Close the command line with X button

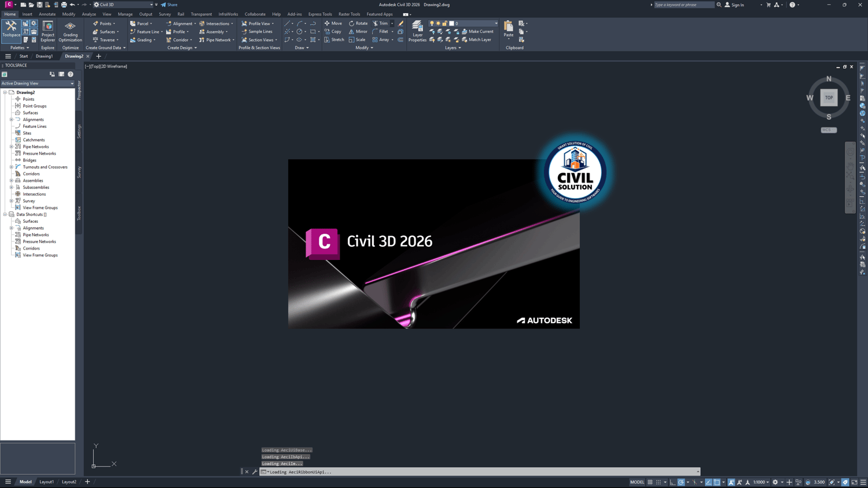coord(247,472)
